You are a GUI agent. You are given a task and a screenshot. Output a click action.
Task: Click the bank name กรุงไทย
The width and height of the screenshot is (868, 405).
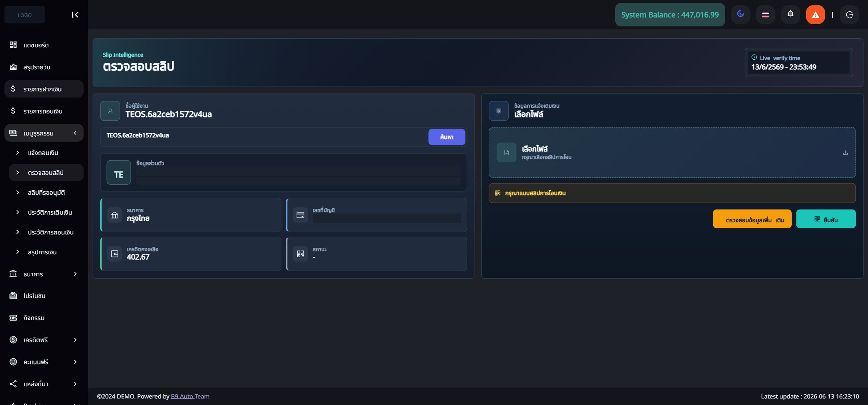[138, 218]
